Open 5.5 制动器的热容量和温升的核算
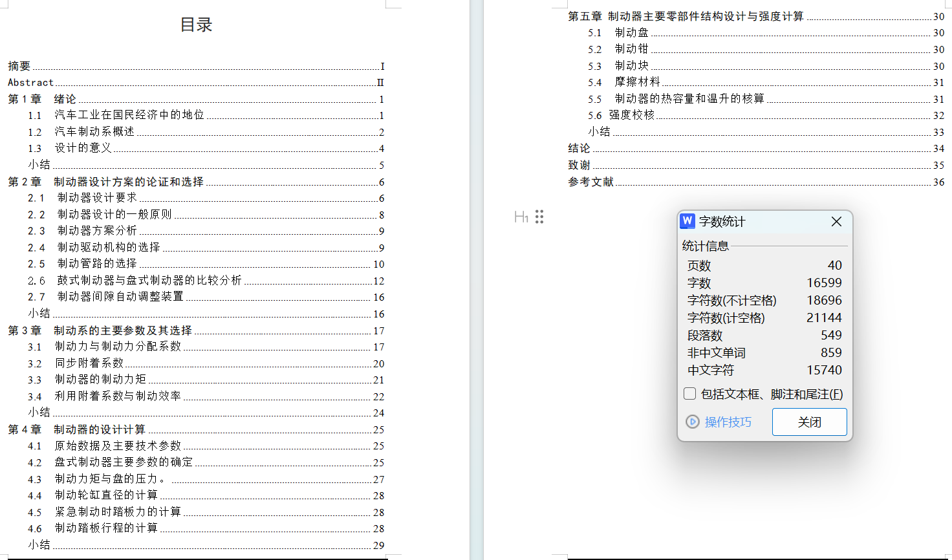Image resolution: width=952 pixels, height=560 pixels. point(766,99)
